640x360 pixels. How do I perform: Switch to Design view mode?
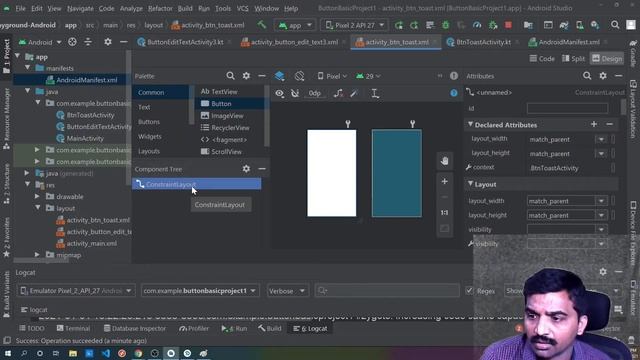[607, 59]
